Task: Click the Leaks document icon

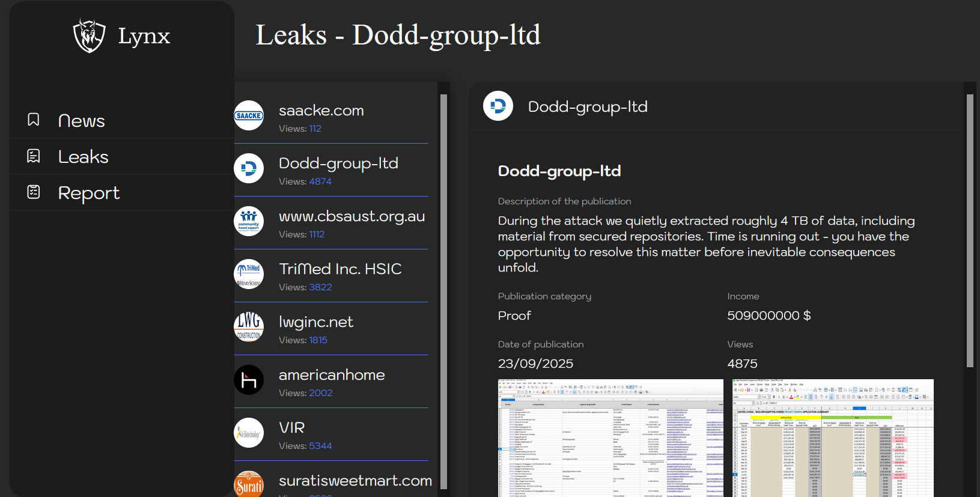Action: pyautogui.click(x=34, y=156)
